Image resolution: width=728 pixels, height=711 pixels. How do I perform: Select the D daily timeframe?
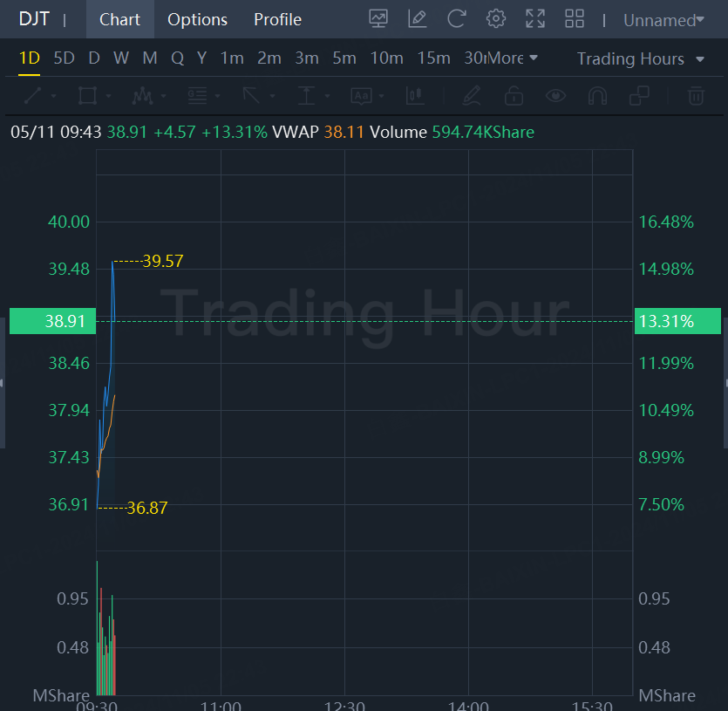[x=94, y=58]
